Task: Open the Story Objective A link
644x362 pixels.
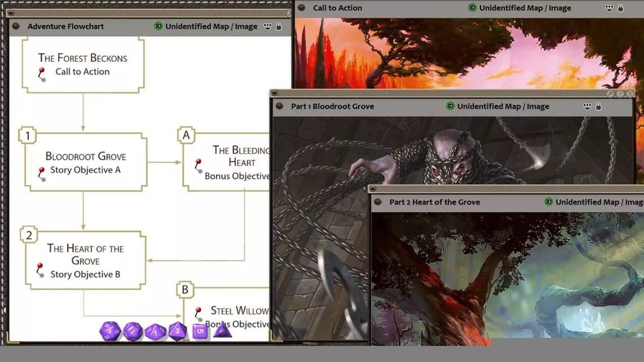Action: click(86, 170)
